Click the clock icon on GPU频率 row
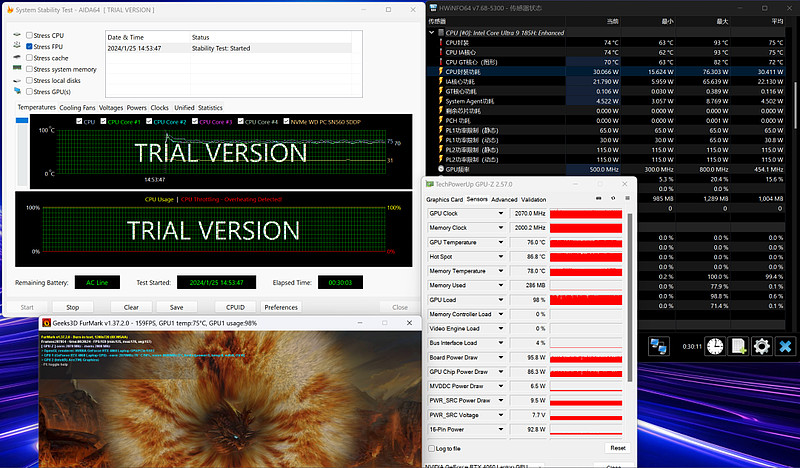Viewport: 800px width, 468px height. pos(441,169)
